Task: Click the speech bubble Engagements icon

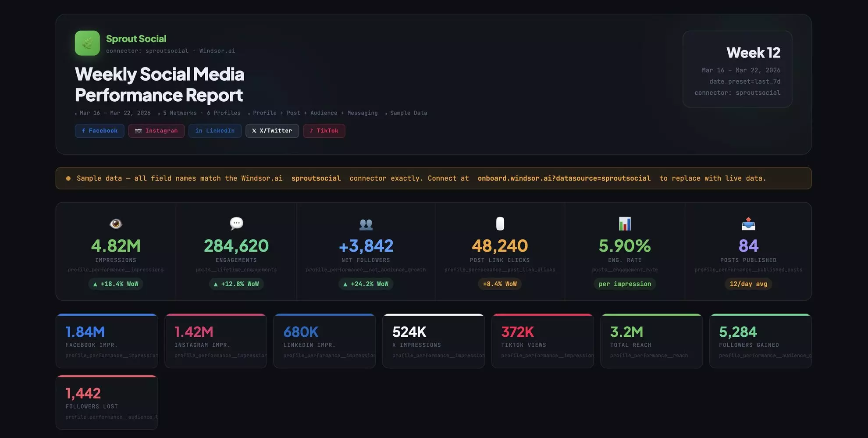Action: (236, 223)
